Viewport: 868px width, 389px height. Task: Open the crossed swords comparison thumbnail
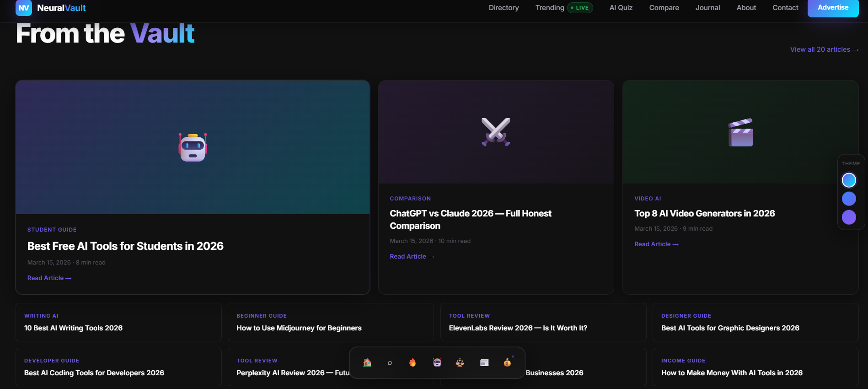pos(496,132)
